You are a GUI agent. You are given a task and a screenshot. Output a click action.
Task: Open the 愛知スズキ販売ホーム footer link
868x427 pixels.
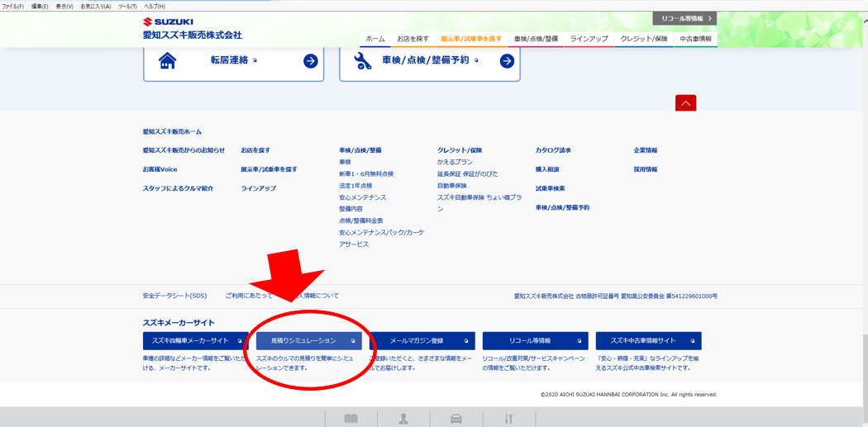[172, 131]
